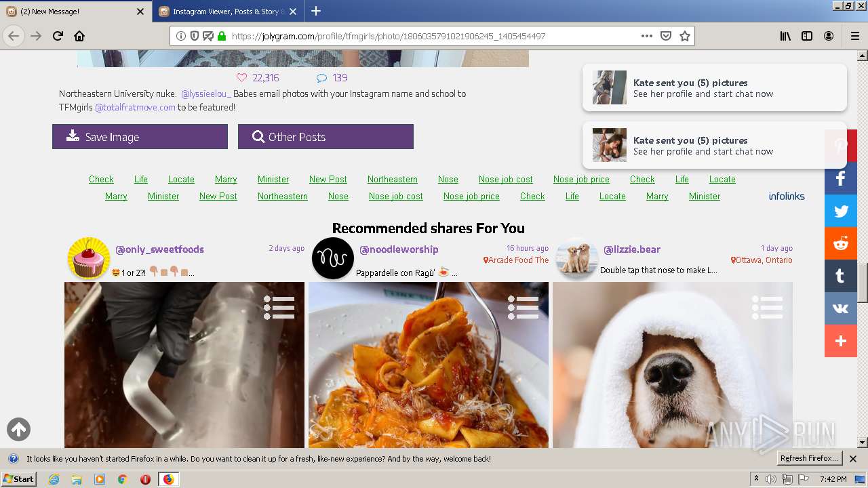Open Firefox account icon
The height and width of the screenshot is (488, 868).
pos(829,36)
